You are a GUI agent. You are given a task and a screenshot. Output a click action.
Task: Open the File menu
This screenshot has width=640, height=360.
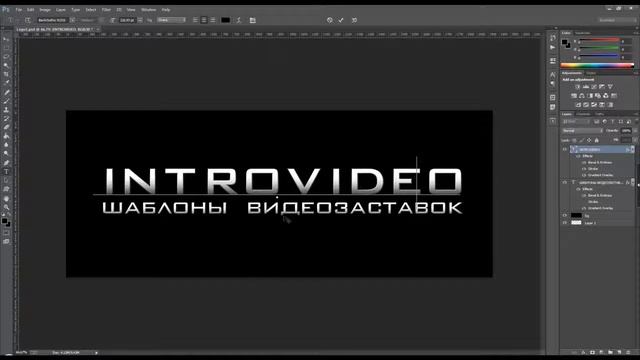pos(19,10)
